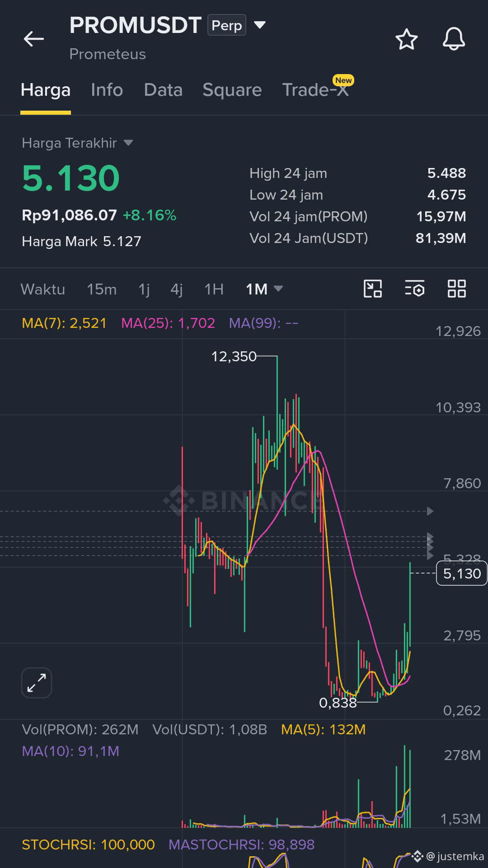Expand chart to fullscreen
The image size is (488, 868).
pos(37,682)
